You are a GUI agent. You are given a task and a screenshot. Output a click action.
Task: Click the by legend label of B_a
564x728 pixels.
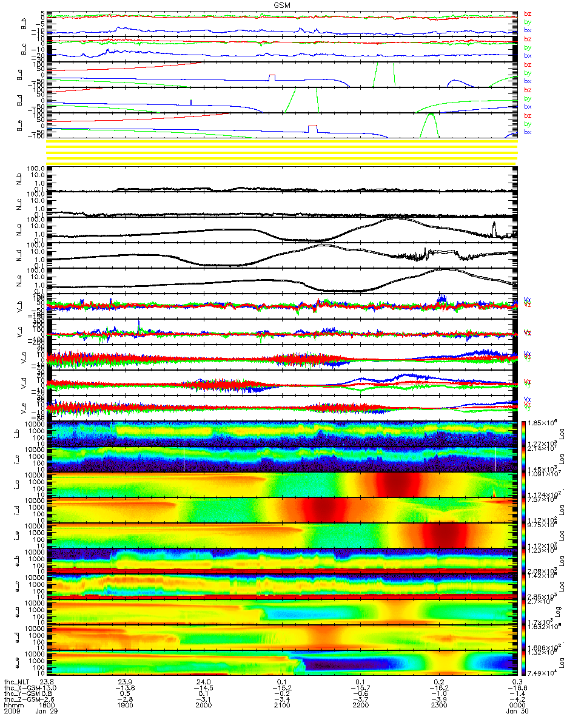528,73
